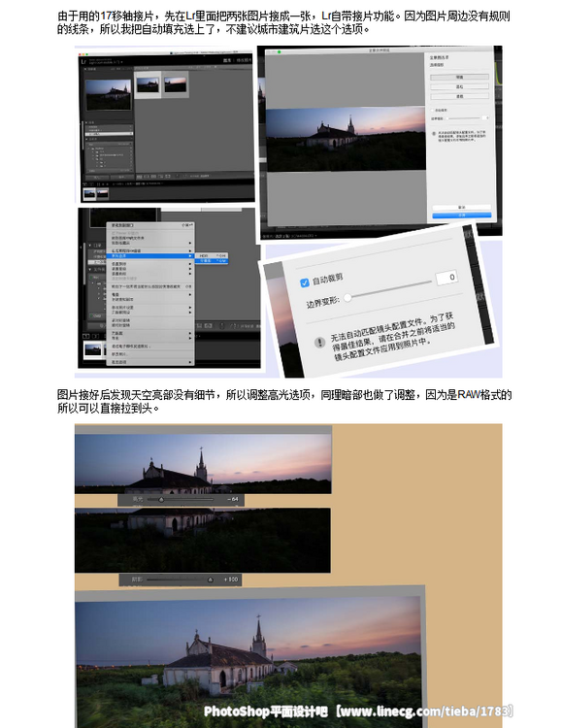
Task: Toggle the small auto crop checkbox in panorama dialog
Action: 432,110
